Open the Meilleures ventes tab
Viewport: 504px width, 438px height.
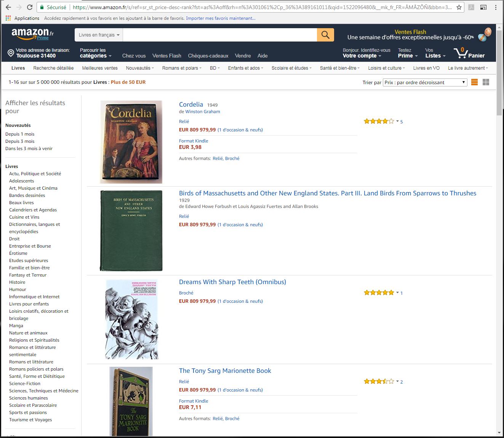(x=100, y=68)
